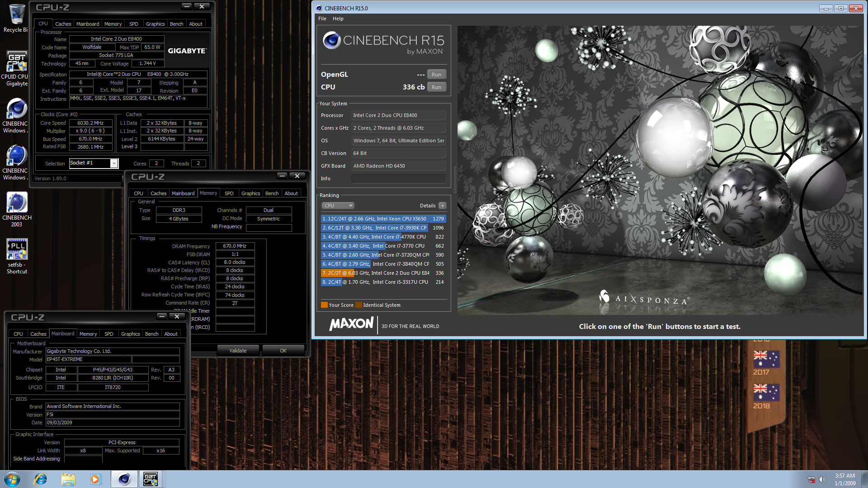Switch to Bench tab in top CPU-Z window
The width and height of the screenshot is (868, 488).
tap(176, 24)
